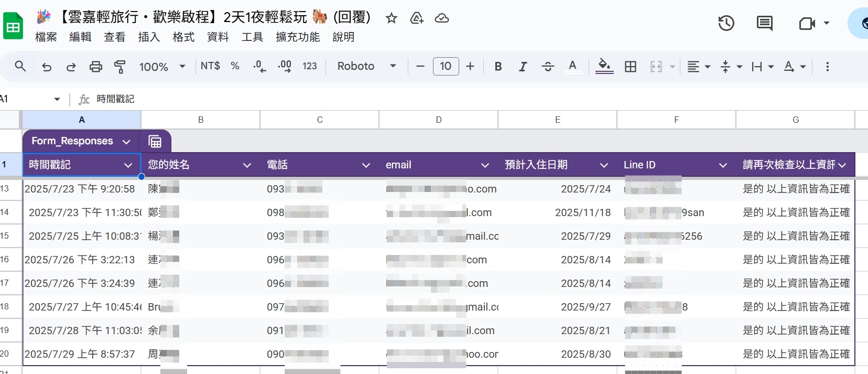Decrease font size with minus
868x374 pixels.
[x=420, y=67]
